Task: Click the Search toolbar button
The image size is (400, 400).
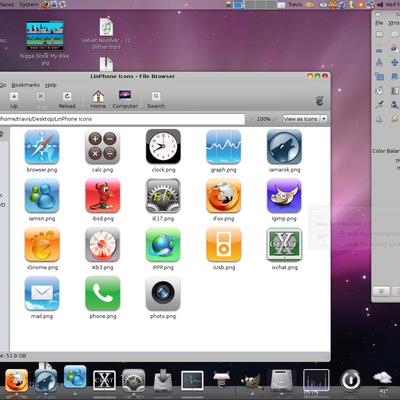Action: point(156,100)
